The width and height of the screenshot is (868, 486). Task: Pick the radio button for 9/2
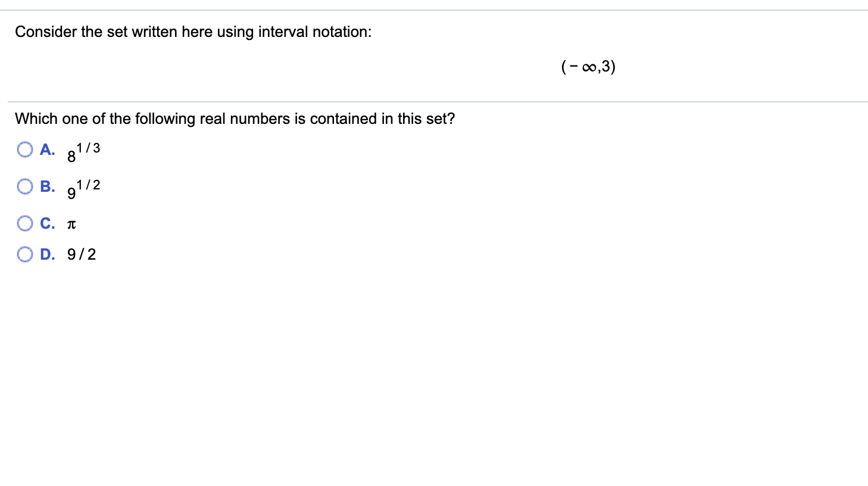click(25, 254)
